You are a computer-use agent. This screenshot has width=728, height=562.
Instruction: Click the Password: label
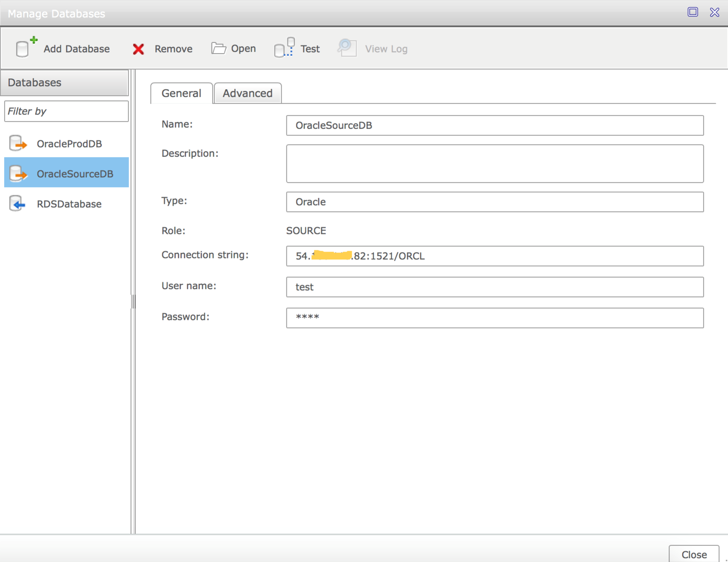pyautogui.click(x=185, y=317)
